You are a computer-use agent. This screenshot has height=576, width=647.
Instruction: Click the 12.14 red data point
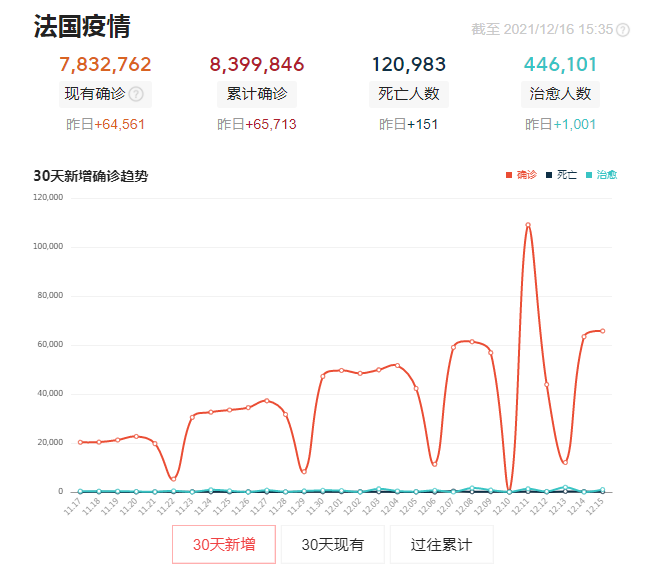click(x=584, y=337)
